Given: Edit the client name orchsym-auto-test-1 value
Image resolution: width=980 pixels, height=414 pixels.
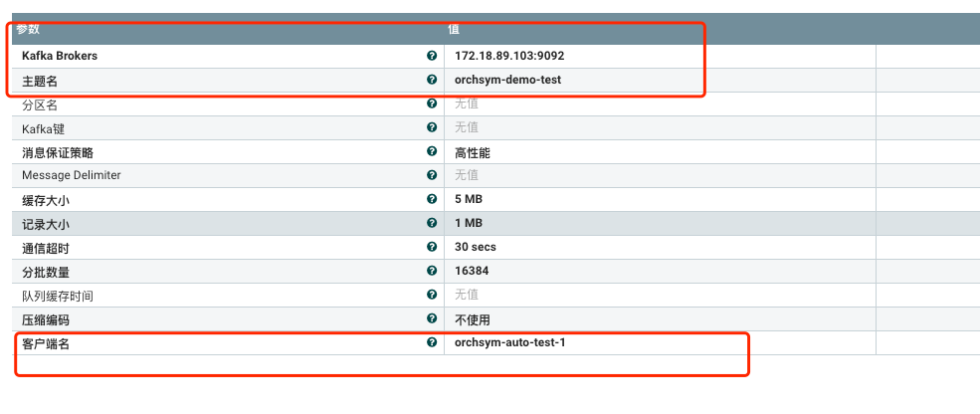Looking at the screenshot, I should (515, 343).
